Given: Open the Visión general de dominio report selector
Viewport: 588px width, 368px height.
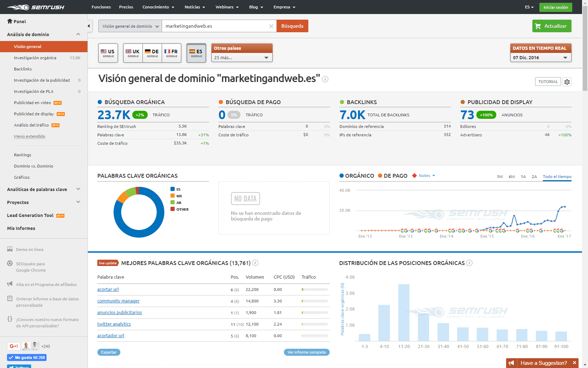Looking at the screenshot, I should 130,26.
